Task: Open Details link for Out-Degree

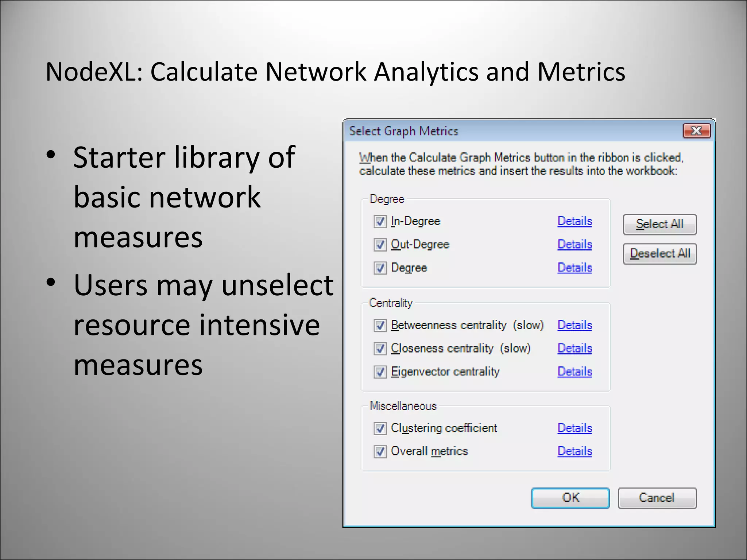Action: click(574, 244)
